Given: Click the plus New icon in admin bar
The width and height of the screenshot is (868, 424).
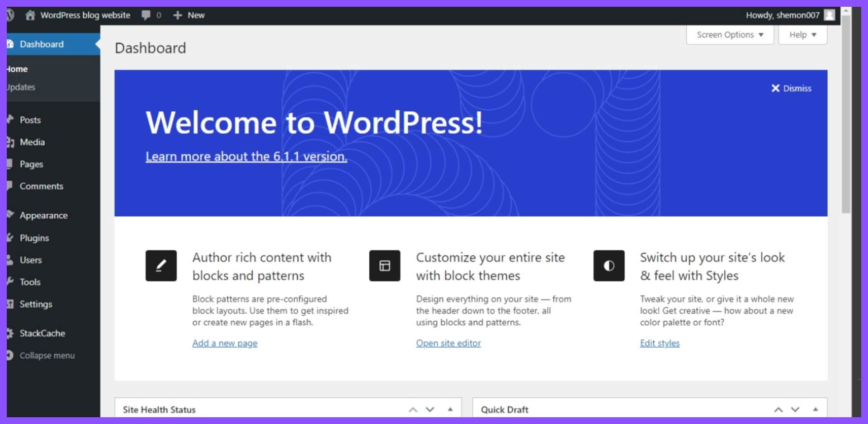Looking at the screenshot, I should click(178, 15).
